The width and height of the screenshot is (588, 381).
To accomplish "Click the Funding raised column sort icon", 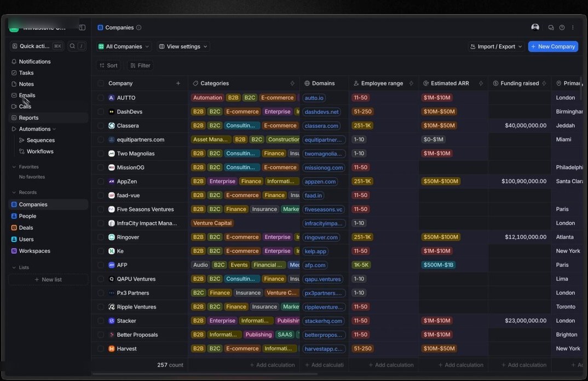I will tap(544, 83).
